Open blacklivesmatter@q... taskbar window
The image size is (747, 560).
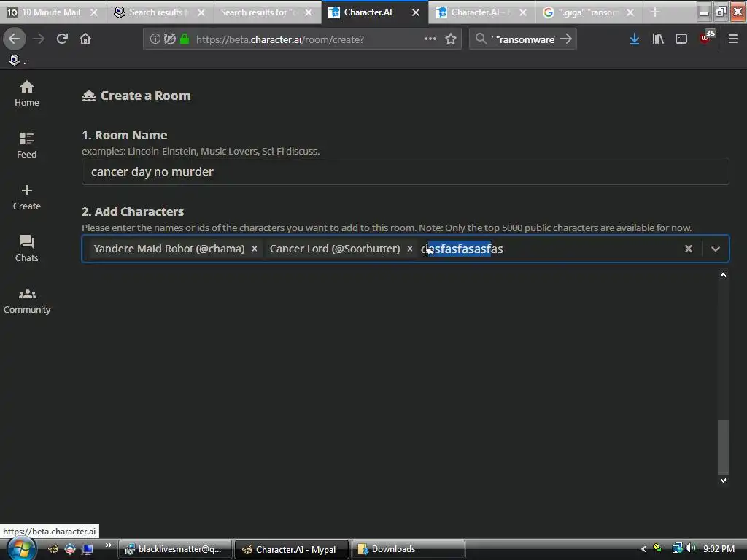point(175,549)
